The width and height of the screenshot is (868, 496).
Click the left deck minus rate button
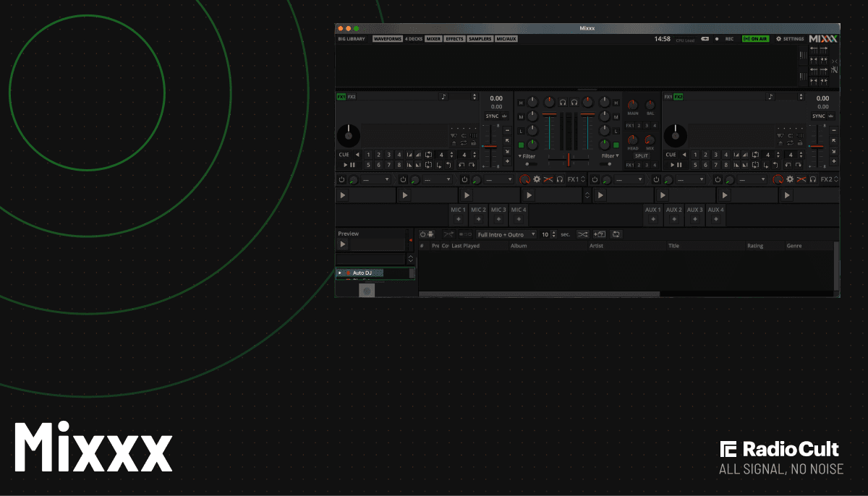(507, 131)
